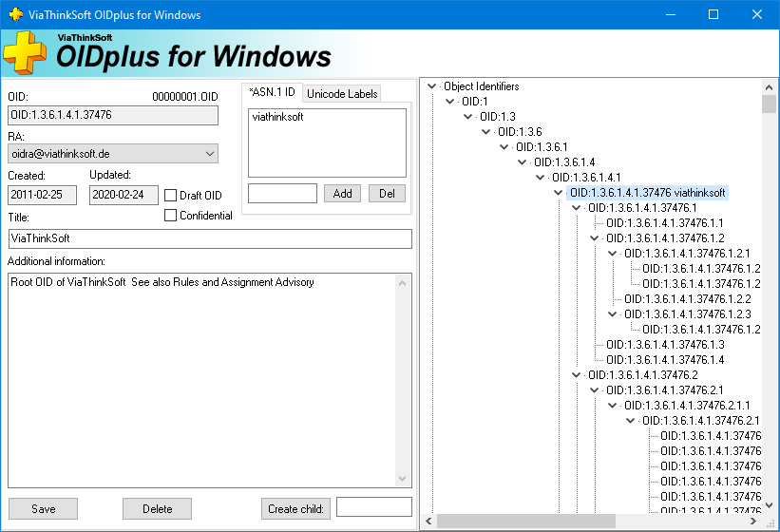
Task: Collapse the OID:1.3.6 node chevron
Action: coord(486,132)
